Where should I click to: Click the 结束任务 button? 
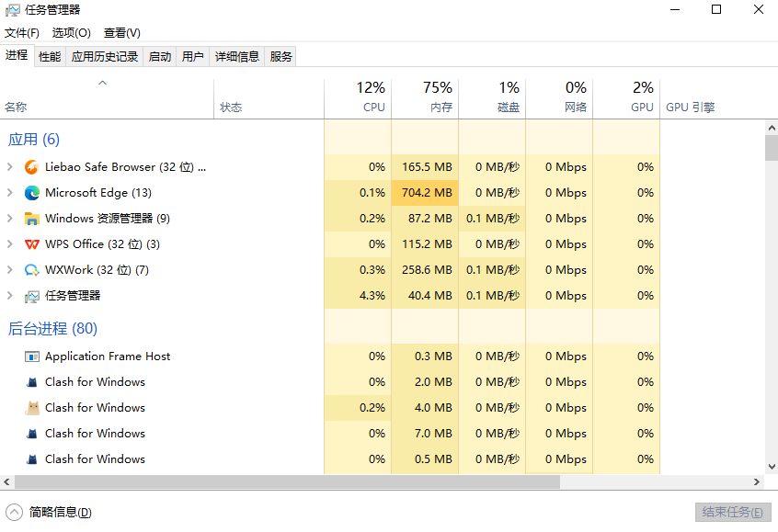pyautogui.click(x=732, y=513)
